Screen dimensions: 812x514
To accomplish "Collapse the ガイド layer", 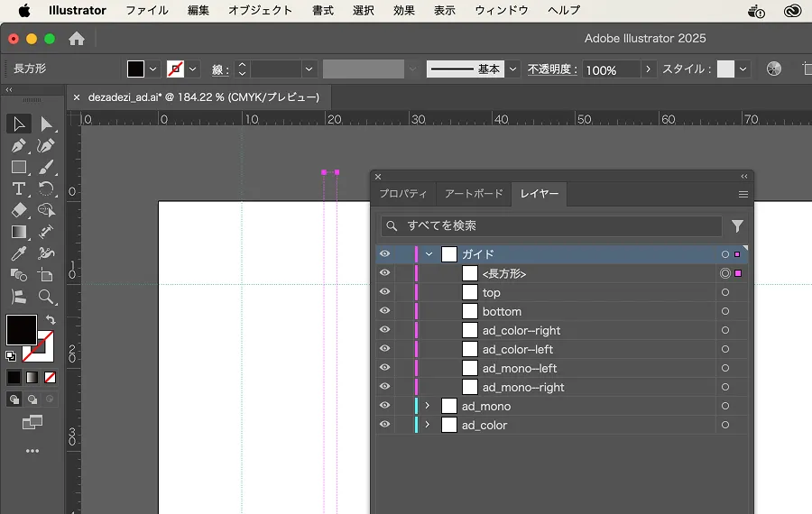I will [x=429, y=255].
